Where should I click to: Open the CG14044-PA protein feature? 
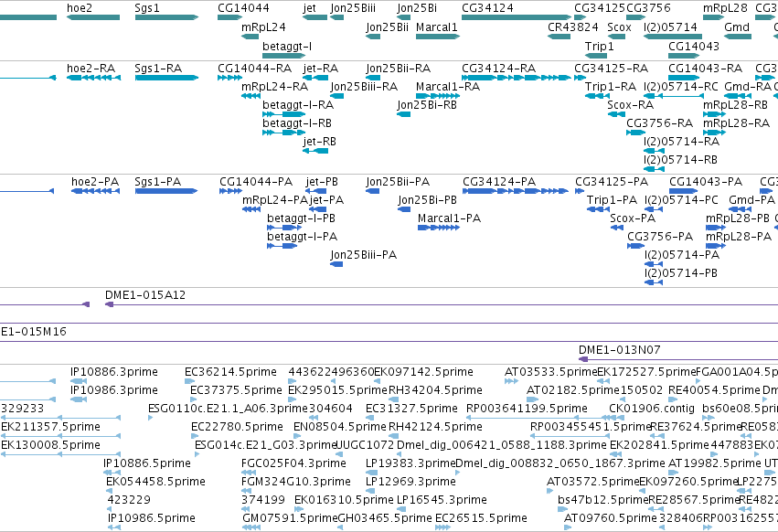(230, 191)
